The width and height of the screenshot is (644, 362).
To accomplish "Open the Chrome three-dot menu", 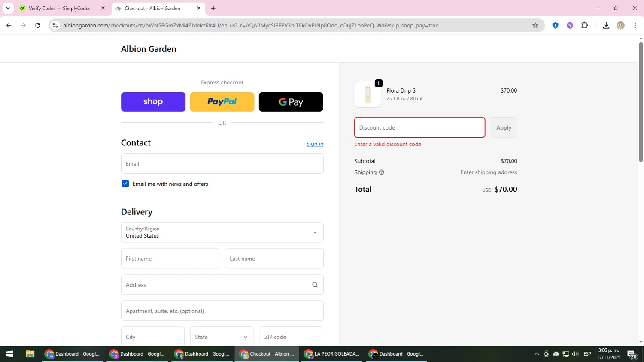I will (x=635, y=25).
